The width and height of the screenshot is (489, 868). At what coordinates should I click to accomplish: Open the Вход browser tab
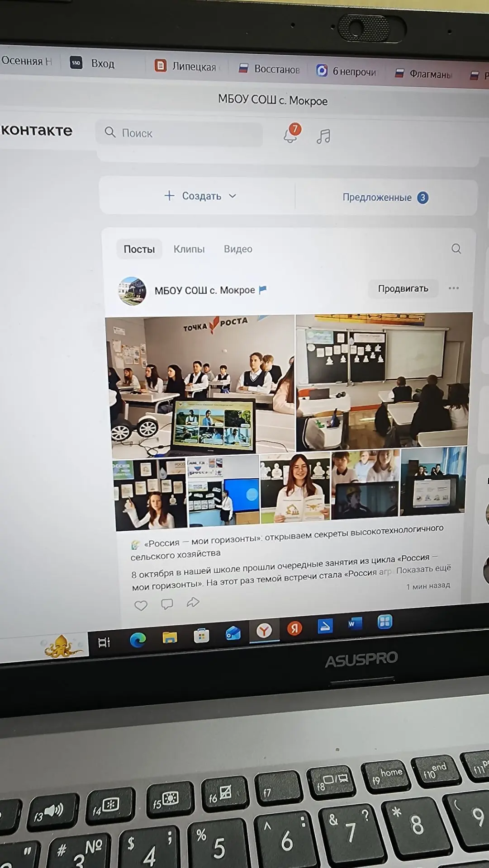pos(94,63)
